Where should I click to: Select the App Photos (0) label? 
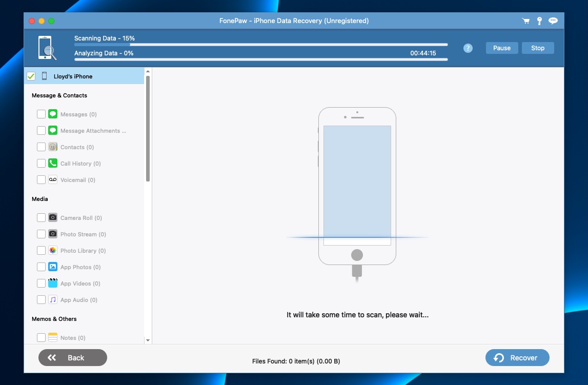click(80, 267)
